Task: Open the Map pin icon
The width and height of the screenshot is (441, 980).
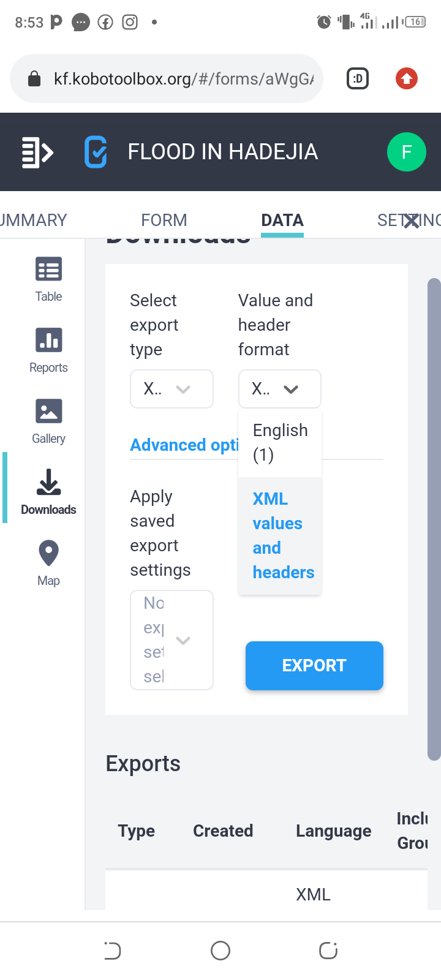Action: pyautogui.click(x=48, y=563)
